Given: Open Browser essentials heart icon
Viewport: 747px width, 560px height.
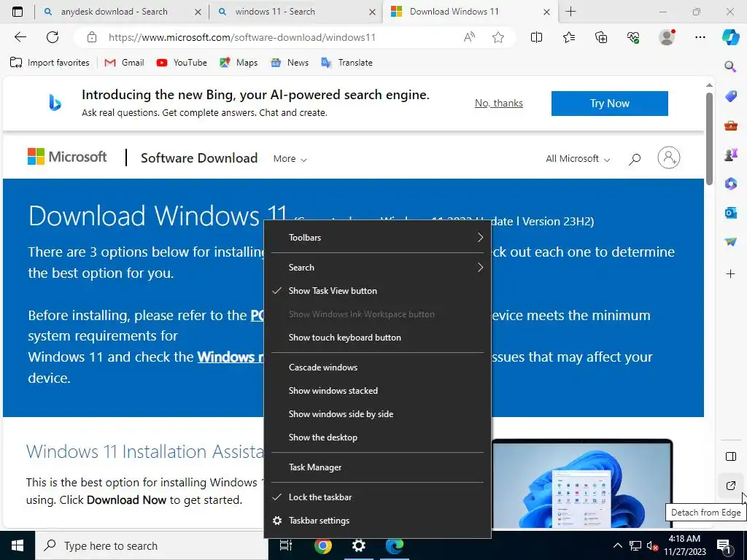Looking at the screenshot, I should [633, 37].
